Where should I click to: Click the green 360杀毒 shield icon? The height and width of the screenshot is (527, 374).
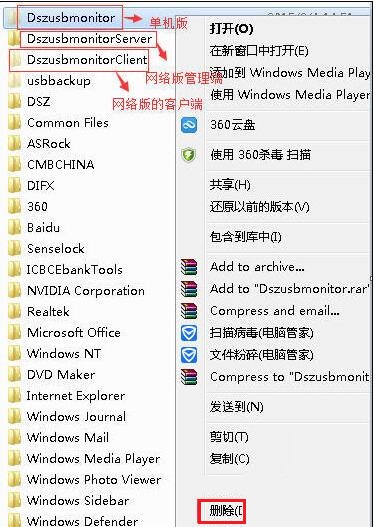coord(189,155)
